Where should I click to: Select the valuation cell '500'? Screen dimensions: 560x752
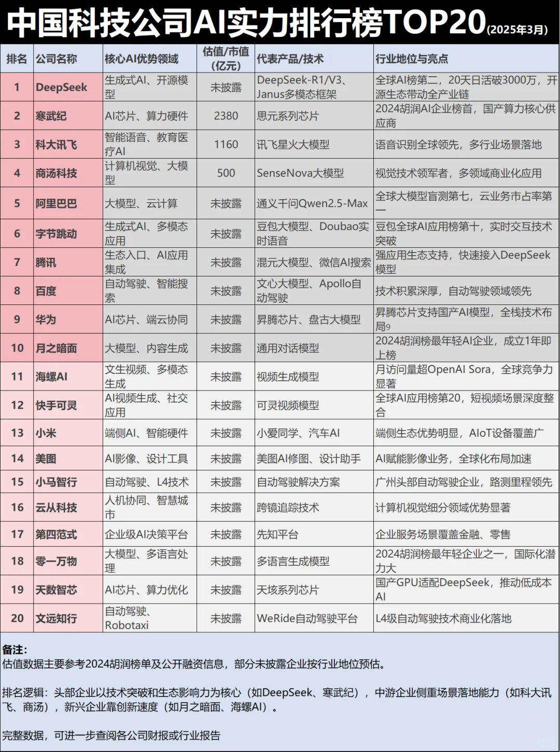pos(226,173)
